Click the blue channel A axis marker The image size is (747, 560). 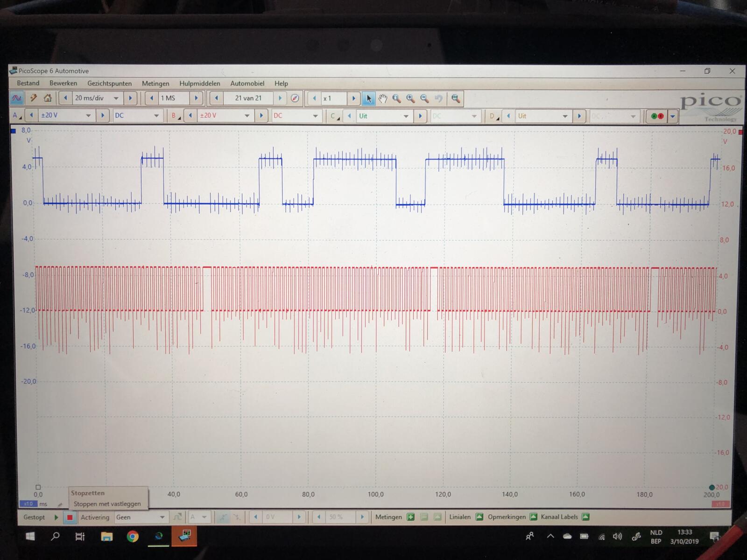point(13,131)
